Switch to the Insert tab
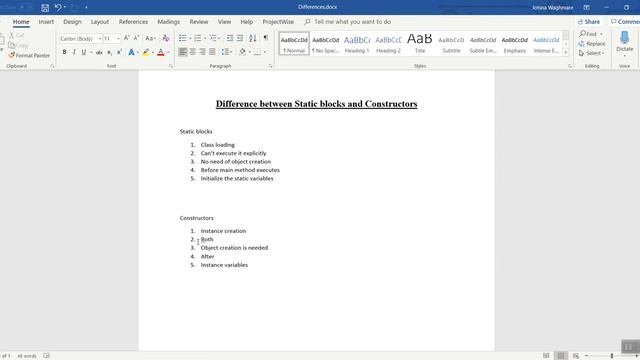The width and height of the screenshot is (640, 360). pyautogui.click(x=46, y=22)
